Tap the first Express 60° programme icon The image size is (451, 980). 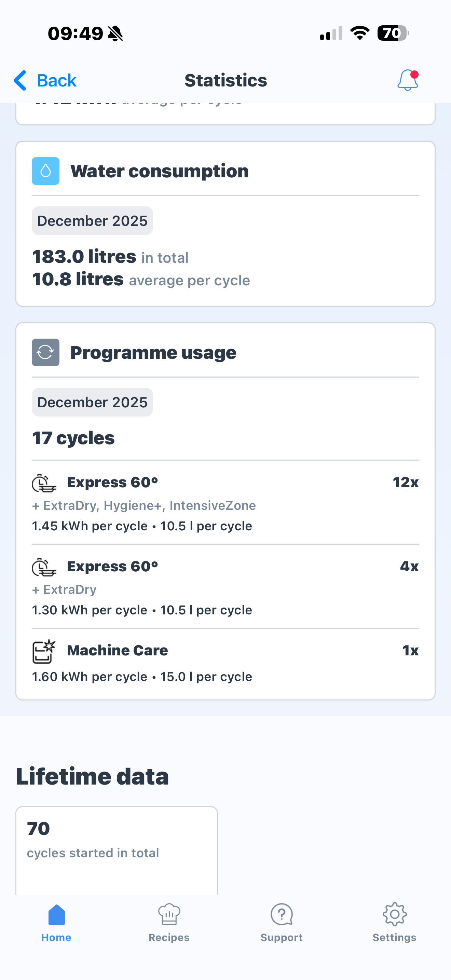44,483
